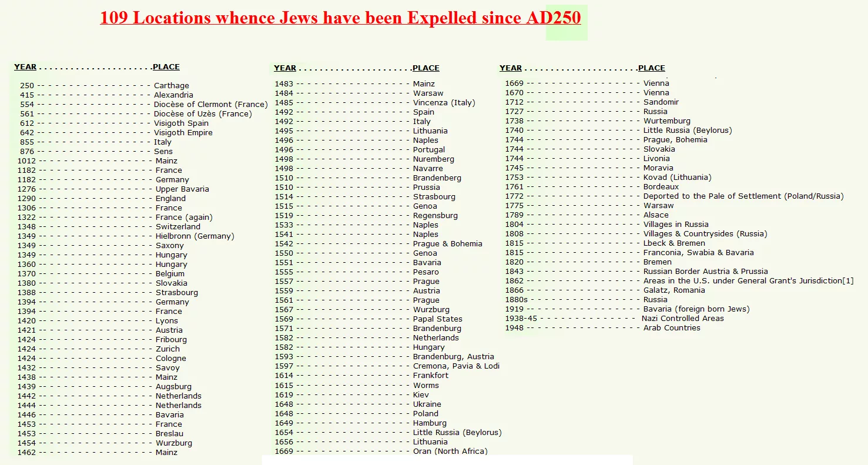Click Spain in the 1492 row

tap(424, 112)
